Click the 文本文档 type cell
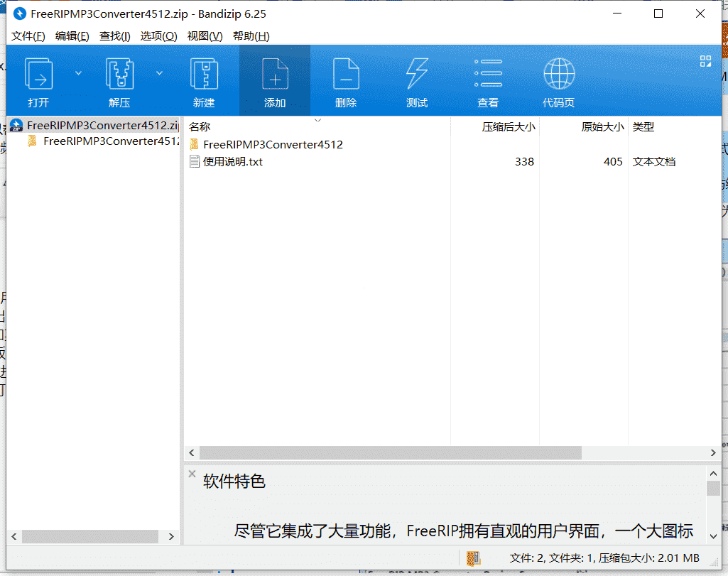 coord(654,161)
